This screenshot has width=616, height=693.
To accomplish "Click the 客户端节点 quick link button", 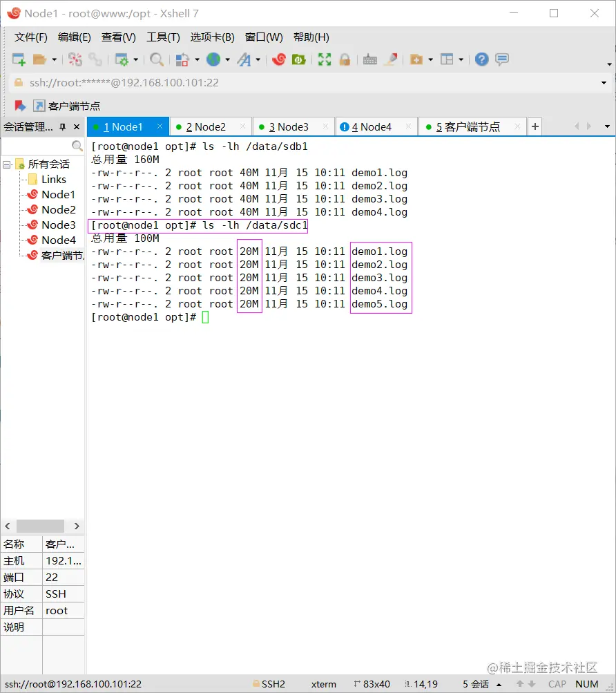I will coord(67,106).
